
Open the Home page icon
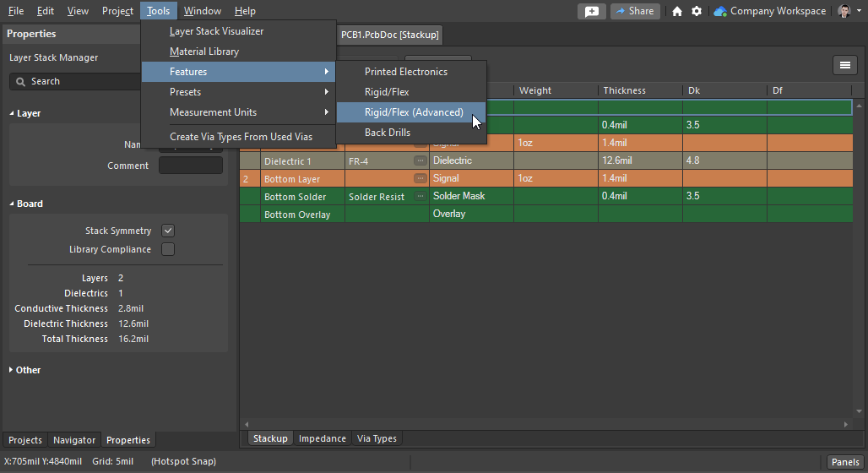677,11
